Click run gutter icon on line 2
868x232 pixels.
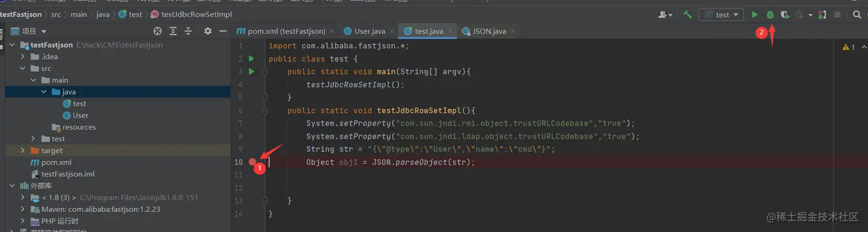(x=251, y=58)
